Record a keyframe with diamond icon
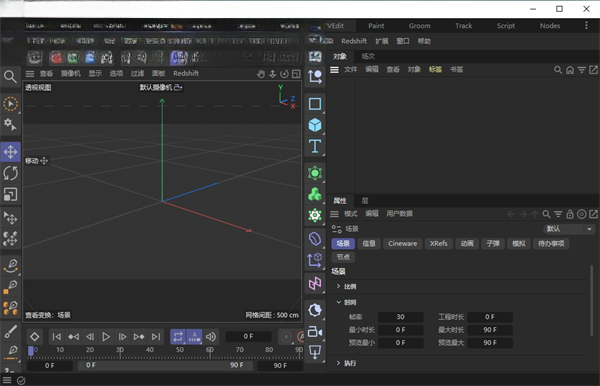The height and width of the screenshot is (386, 600). click(x=34, y=337)
